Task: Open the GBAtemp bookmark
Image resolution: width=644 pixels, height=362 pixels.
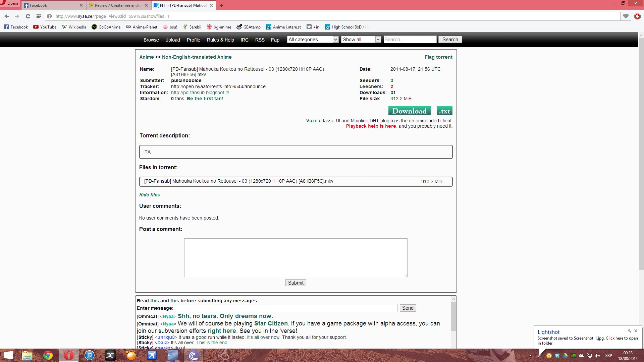Action: 249,27
